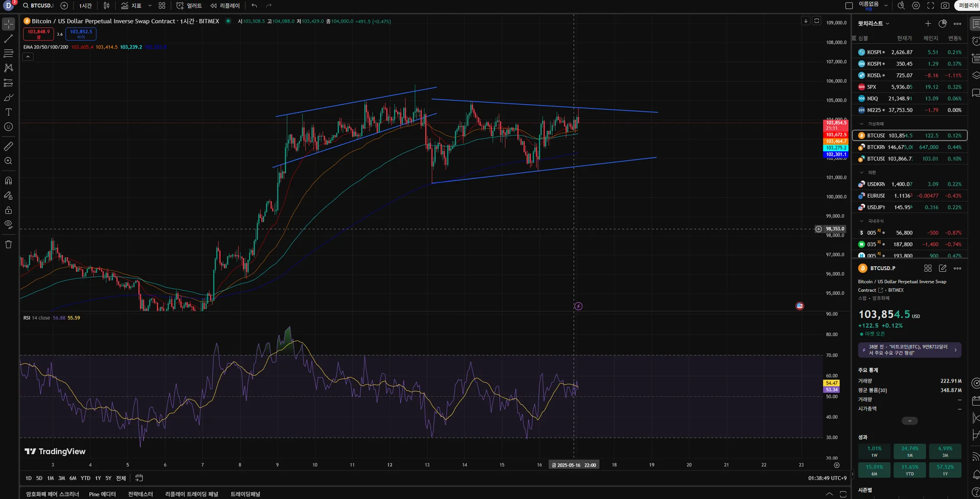Open the 왓치리스트 dropdown
Image resolution: width=980 pixels, height=499 pixels.
coord(873,23)
